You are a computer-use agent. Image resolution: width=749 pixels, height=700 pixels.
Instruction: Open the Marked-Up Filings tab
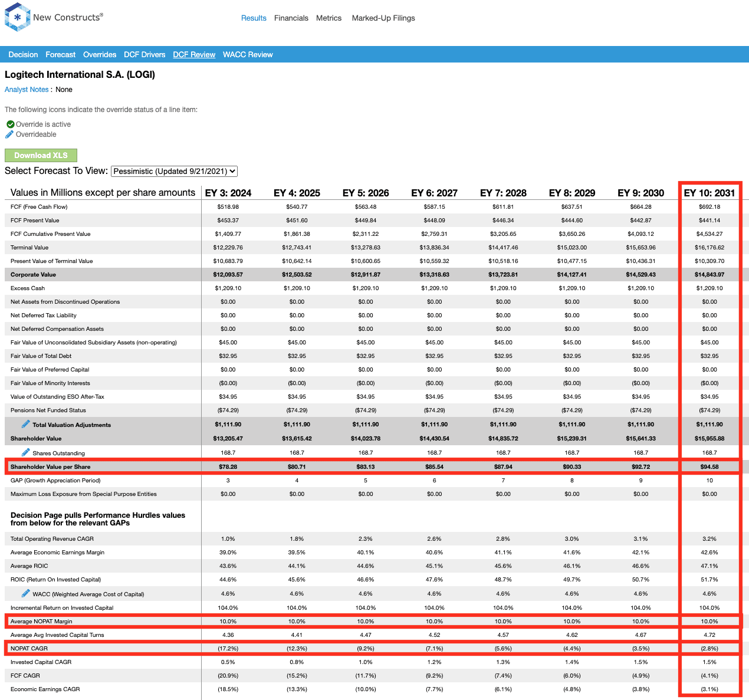click(383, 18)
